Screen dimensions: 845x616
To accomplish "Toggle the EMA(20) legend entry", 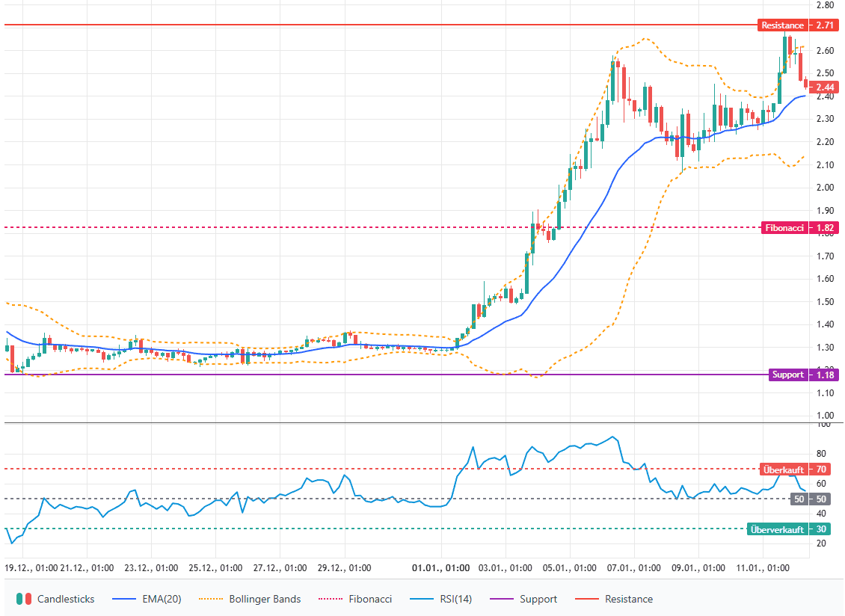I will click(146, 599).
